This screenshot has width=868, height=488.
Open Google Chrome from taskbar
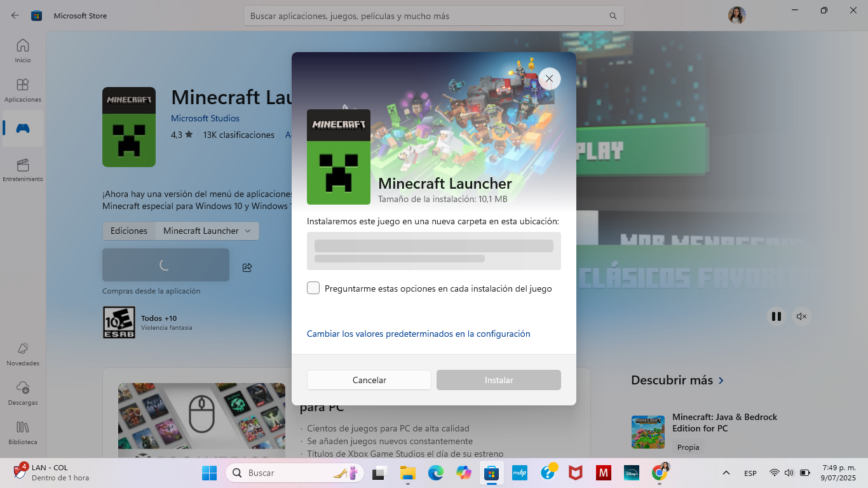(660, 473)
